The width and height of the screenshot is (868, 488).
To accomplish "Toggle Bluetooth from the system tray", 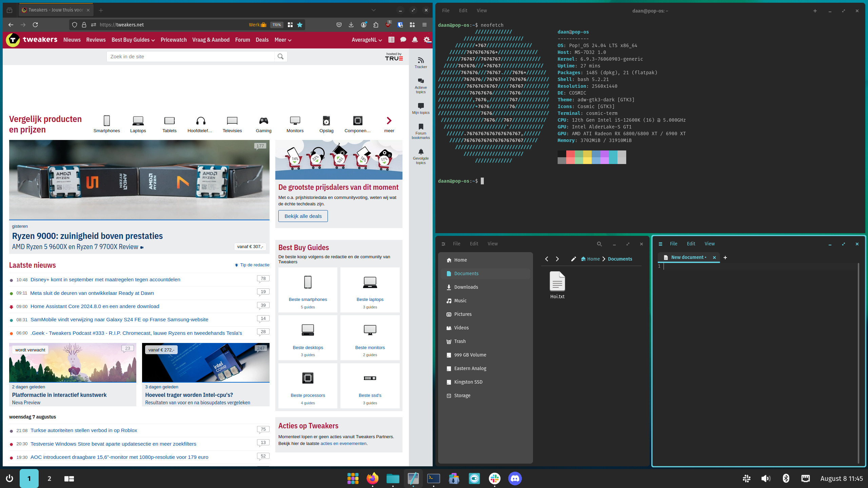I will [786, 479].
